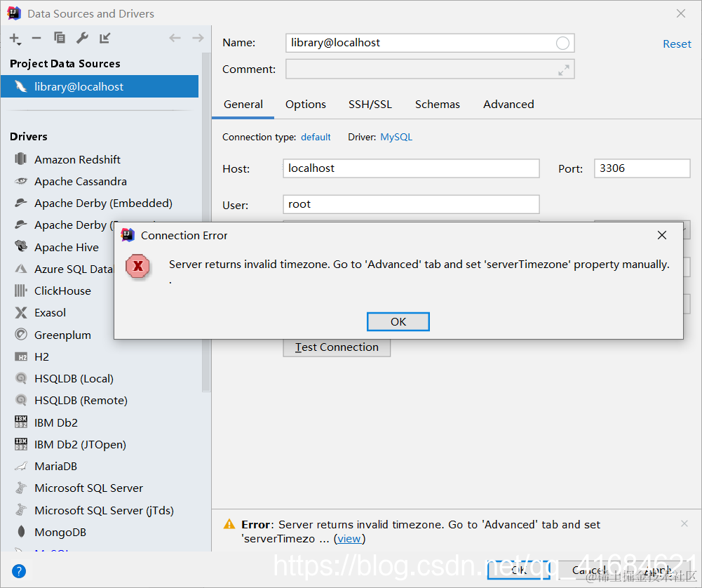Click the H2 driver icon
This screenshot has height=588, width=702.
20,357
